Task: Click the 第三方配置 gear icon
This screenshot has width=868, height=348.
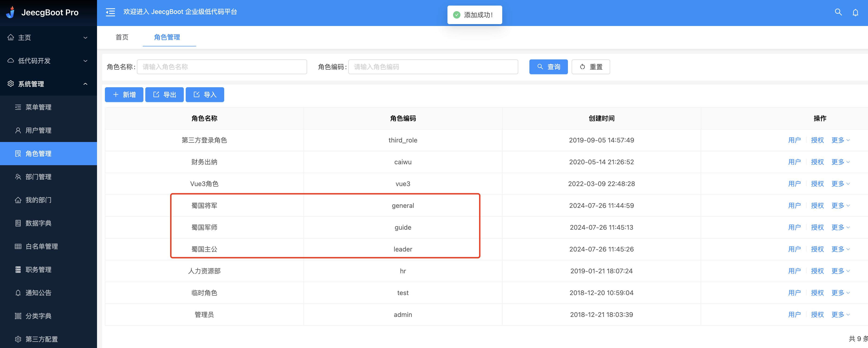Action: [18, 339]
